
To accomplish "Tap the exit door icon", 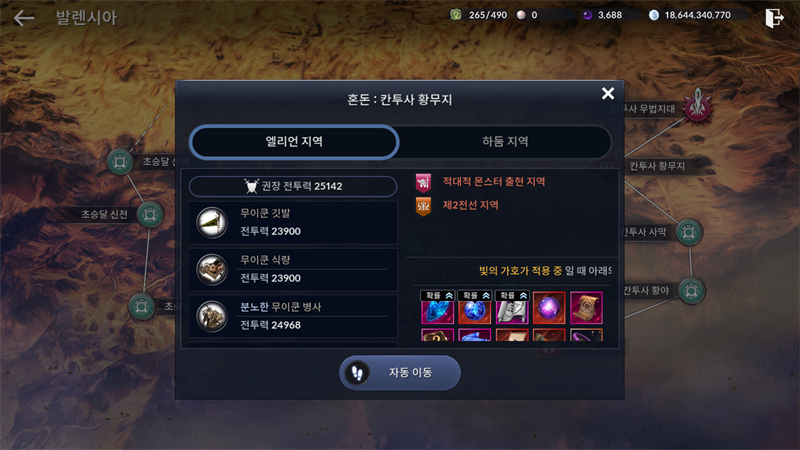I will (x=774, y=18).
